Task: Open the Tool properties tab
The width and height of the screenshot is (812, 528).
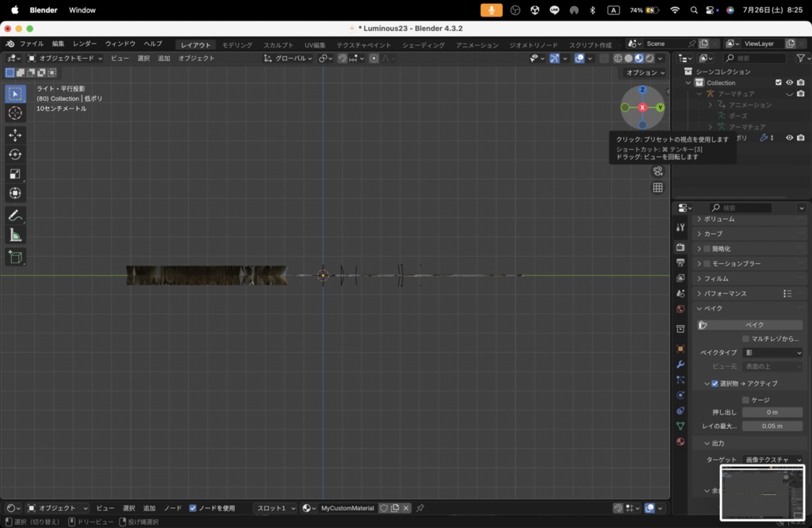Action: click(680, 228)
